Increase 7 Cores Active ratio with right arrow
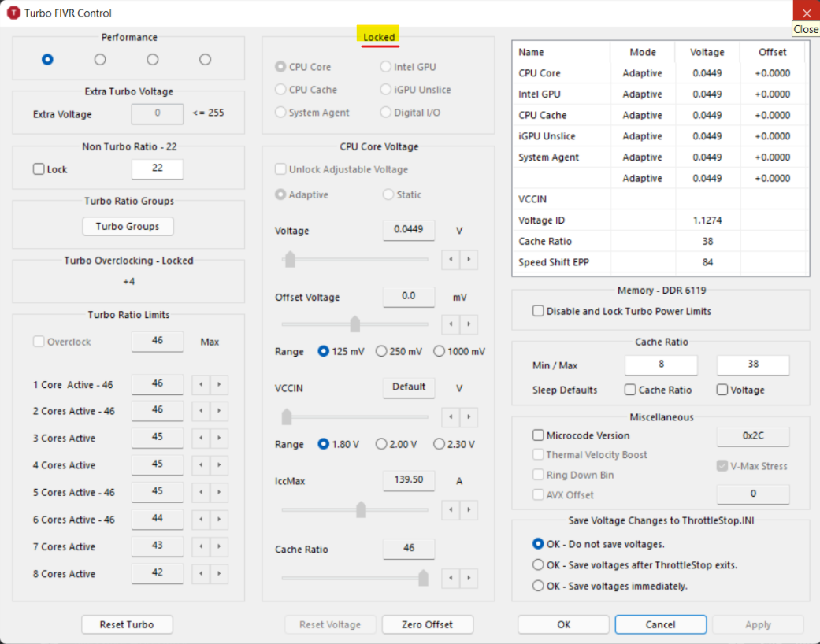 (x=219, y=547)
